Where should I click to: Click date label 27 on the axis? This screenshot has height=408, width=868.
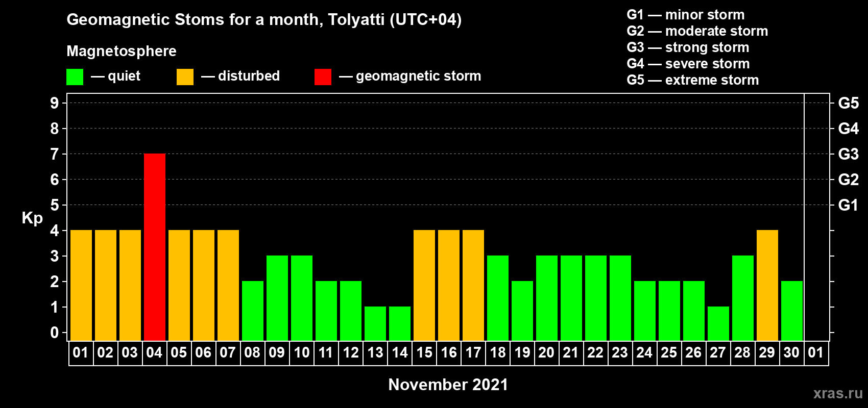(x=718, y=352)
